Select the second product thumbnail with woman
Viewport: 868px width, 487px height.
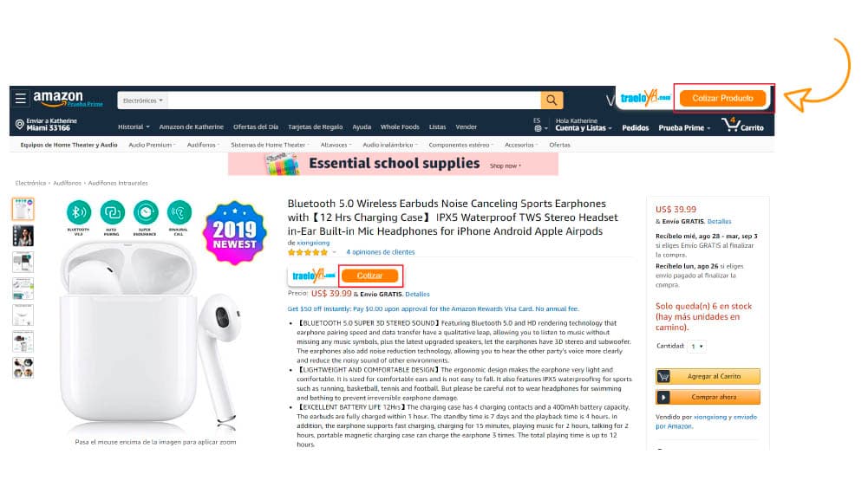tap(23, 236)
